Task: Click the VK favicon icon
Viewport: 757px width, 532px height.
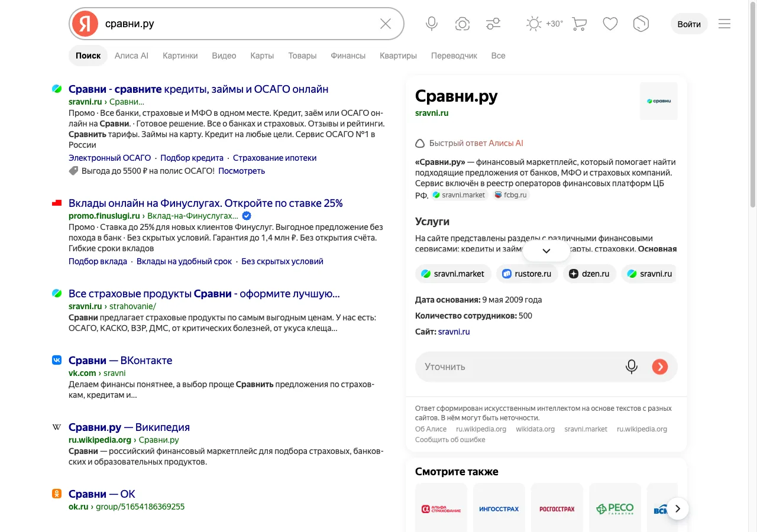Action: click(57, 359)
